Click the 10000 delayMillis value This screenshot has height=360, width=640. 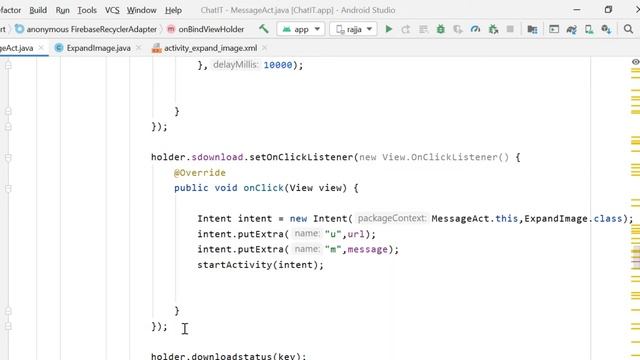(x=278, y=65)
